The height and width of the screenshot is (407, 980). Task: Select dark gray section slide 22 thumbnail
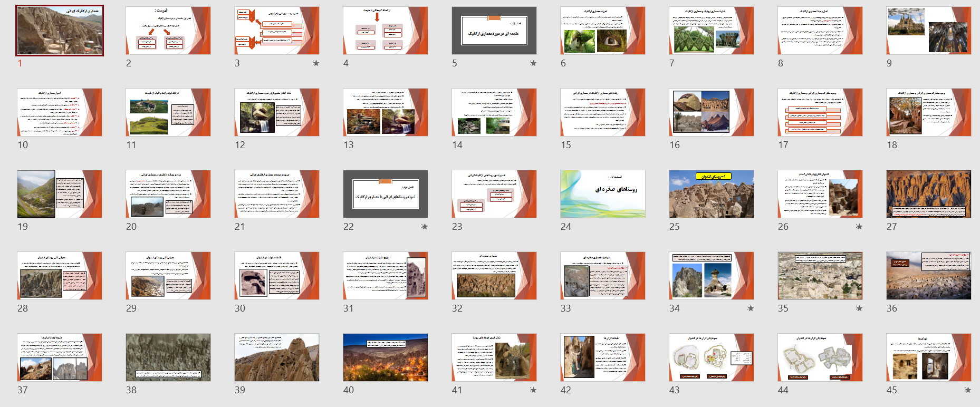coord(386,194)
